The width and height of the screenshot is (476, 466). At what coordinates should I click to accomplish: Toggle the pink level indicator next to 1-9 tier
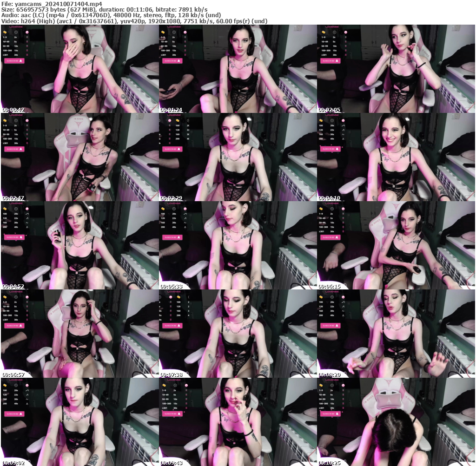click(27, 37)
